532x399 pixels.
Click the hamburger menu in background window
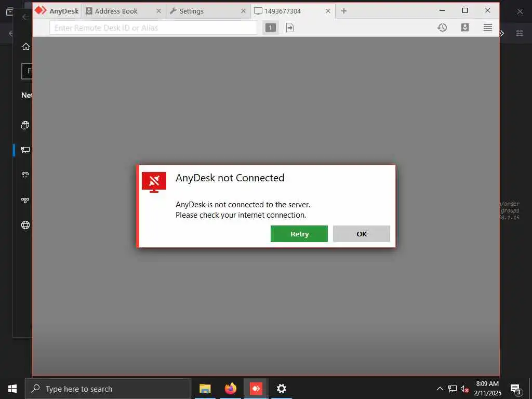[520, 33]
